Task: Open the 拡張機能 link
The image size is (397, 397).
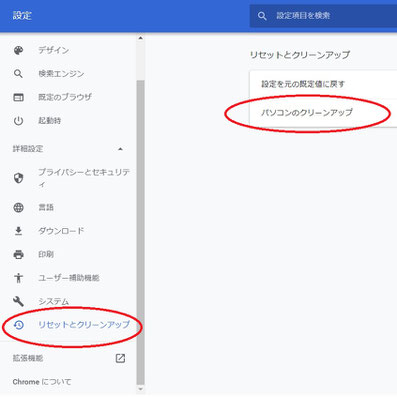Action: (x=28, y=358)
